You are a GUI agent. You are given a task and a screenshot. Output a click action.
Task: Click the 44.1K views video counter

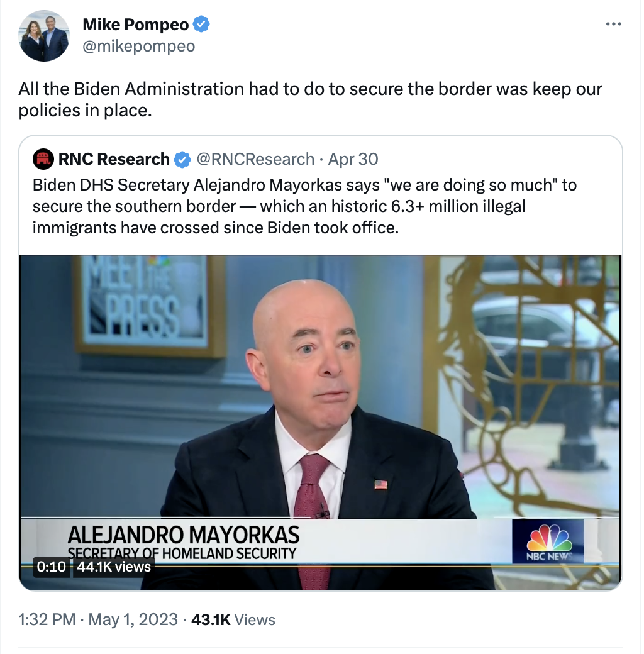click(114, 567)
